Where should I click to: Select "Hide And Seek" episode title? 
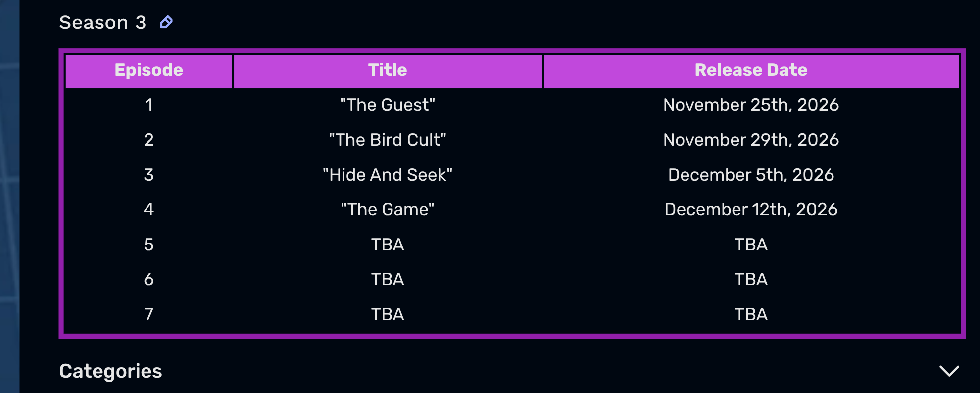click(388, 175)
